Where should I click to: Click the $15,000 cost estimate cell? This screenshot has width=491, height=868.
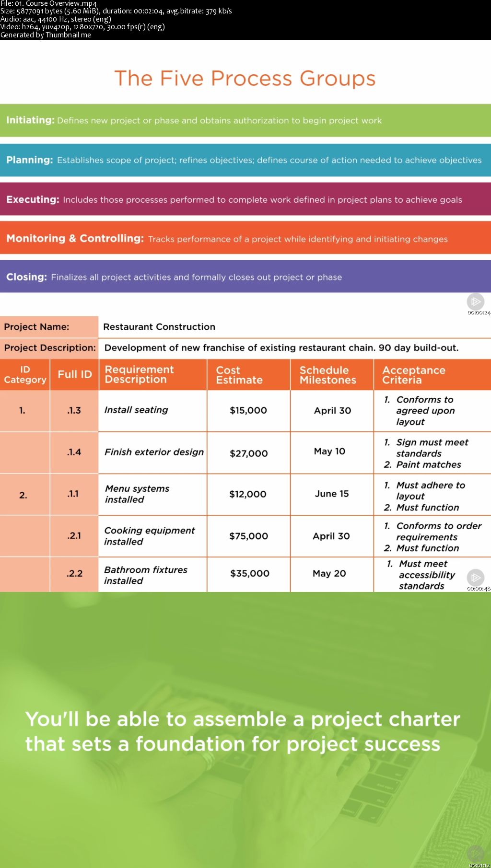pyautogui.click(x=249, y=410)
